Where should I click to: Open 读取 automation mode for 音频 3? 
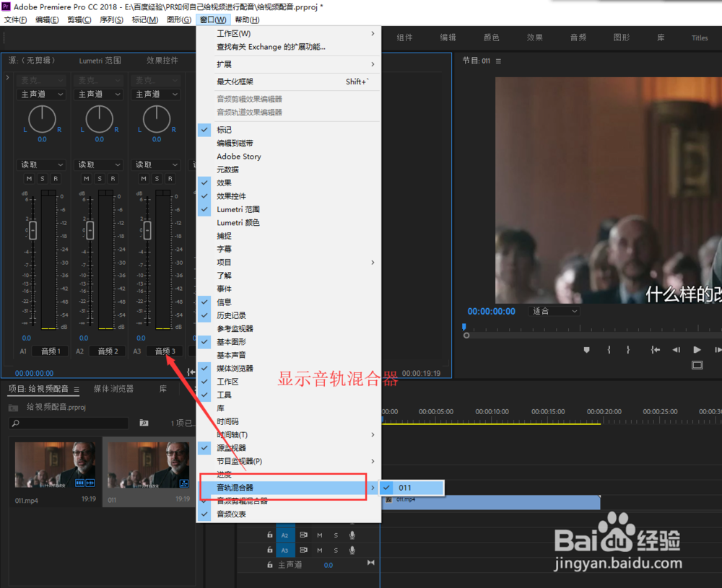point(156,164)
